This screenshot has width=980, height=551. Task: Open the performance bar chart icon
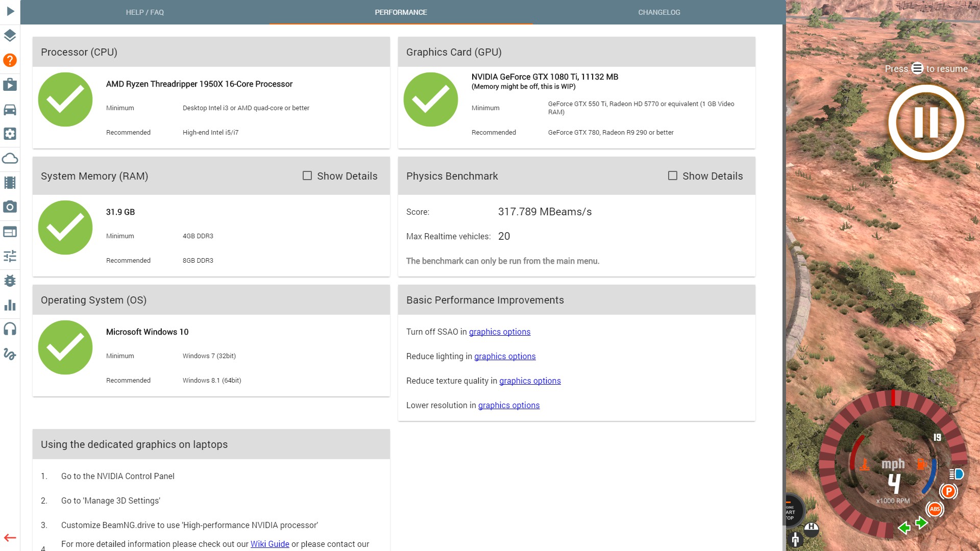click(x=10, y=305)
